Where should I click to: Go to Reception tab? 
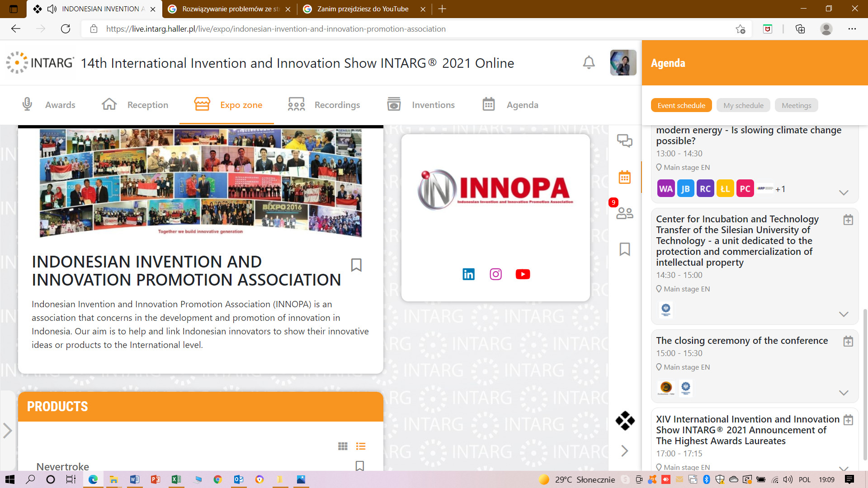(135, 105)
